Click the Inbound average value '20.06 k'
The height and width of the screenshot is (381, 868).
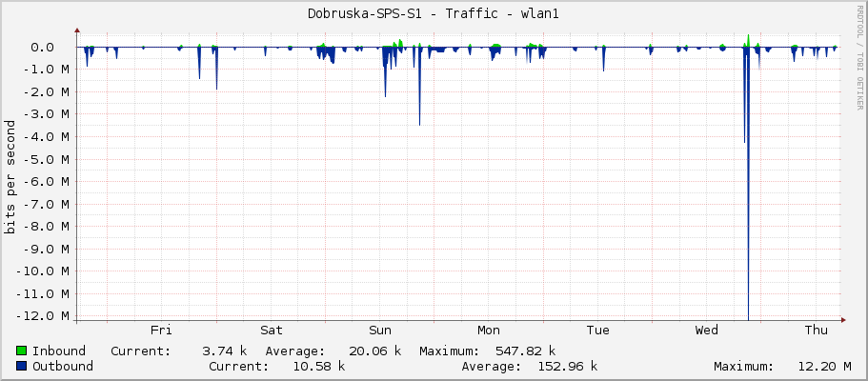(374, 351)
